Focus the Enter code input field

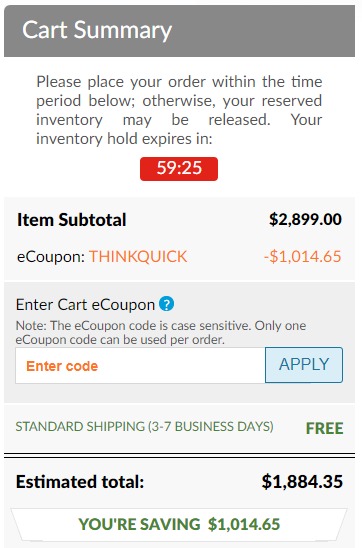pyautogui.click(x=140, y=366)
